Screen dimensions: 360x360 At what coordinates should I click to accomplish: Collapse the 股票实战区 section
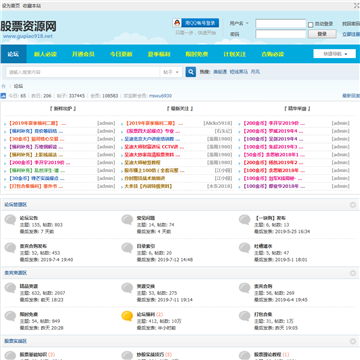pyautogui.click(x=353, y=341)
